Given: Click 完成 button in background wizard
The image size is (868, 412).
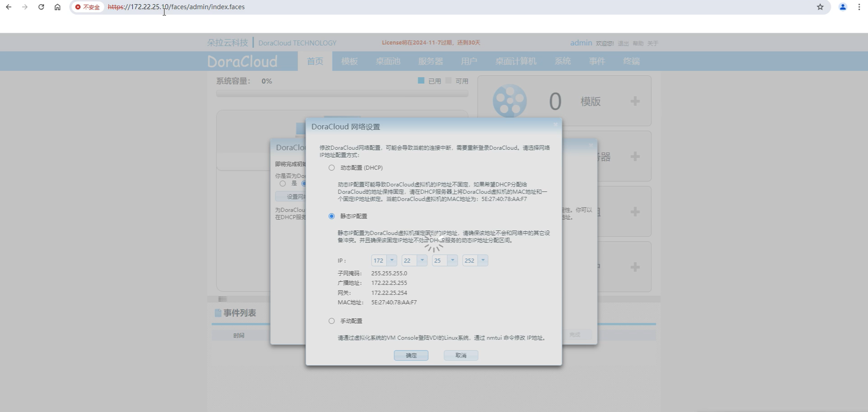Looking at the screenshot, I should [x=575, y=335].
